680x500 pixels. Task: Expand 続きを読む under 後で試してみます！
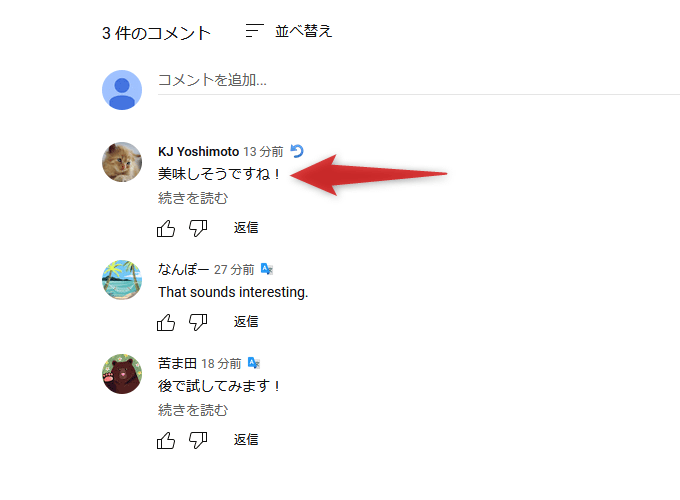[193, 410]
